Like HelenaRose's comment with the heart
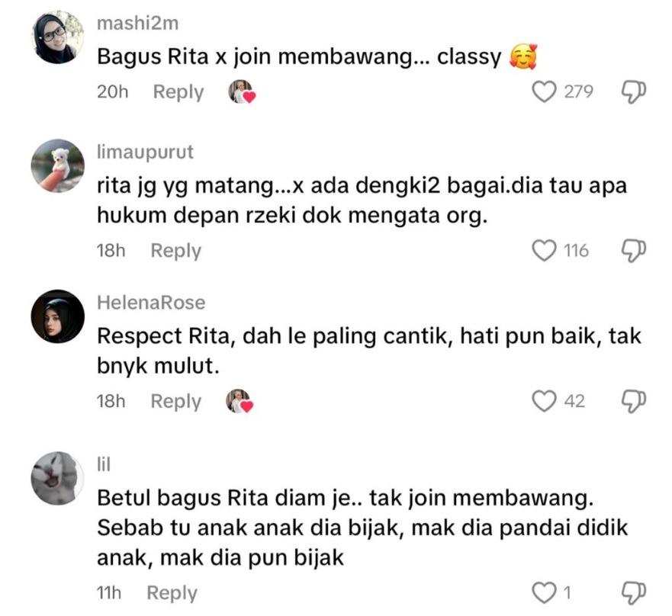This screenshot has width=672, height=616. (x=545, y=401)
